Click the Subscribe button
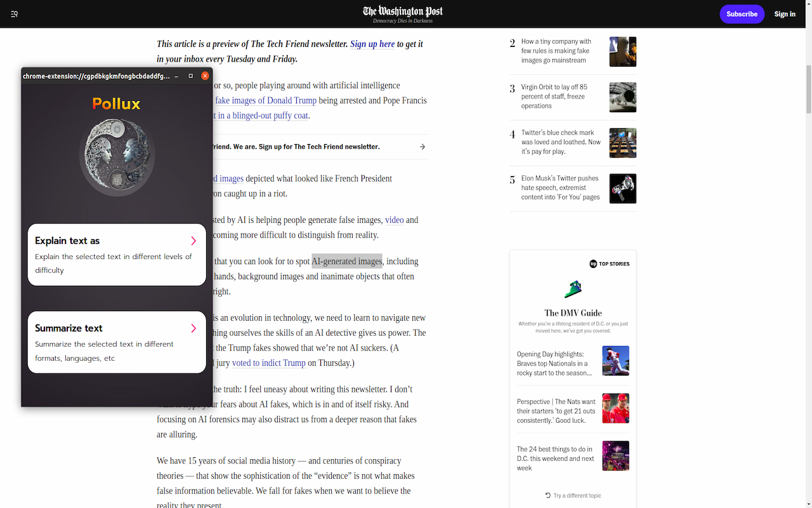 tap(742, 14)
